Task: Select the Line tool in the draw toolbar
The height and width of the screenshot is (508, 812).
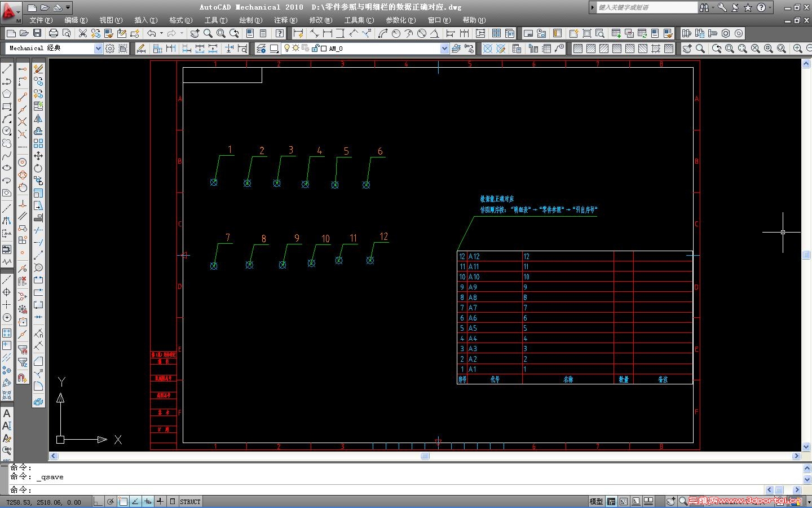Action: 7,69
